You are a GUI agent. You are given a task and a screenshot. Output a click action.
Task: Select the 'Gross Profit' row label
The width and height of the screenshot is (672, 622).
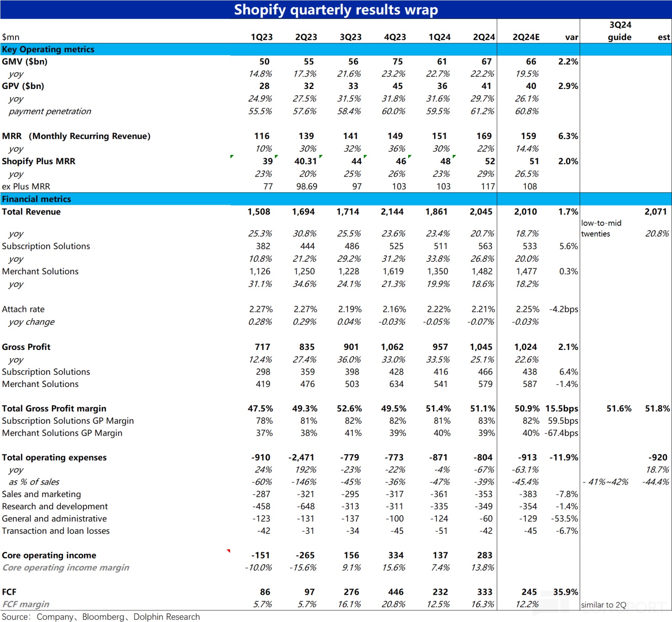(x=26, y=347)
